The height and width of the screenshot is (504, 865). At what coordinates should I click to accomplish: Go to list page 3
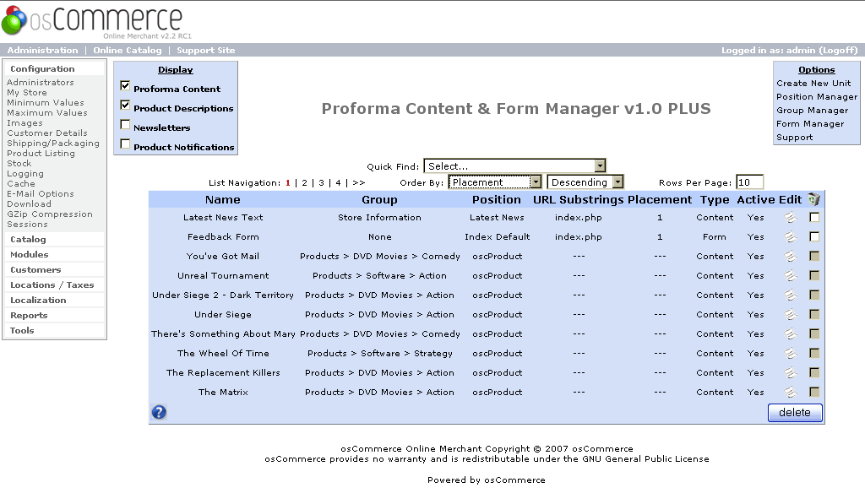322,182
